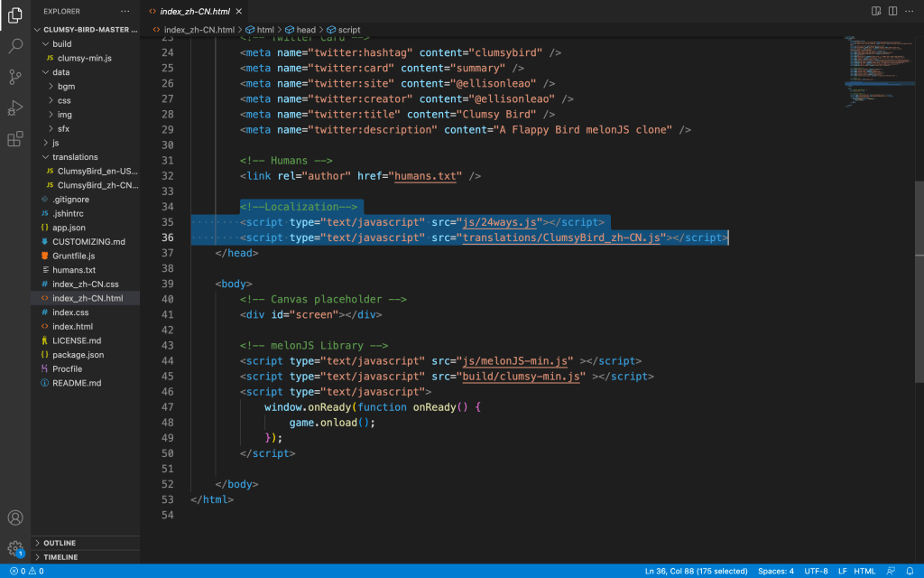Open Source Control view
This screenshot has width=924, height=578.
[x=15, y=77]
